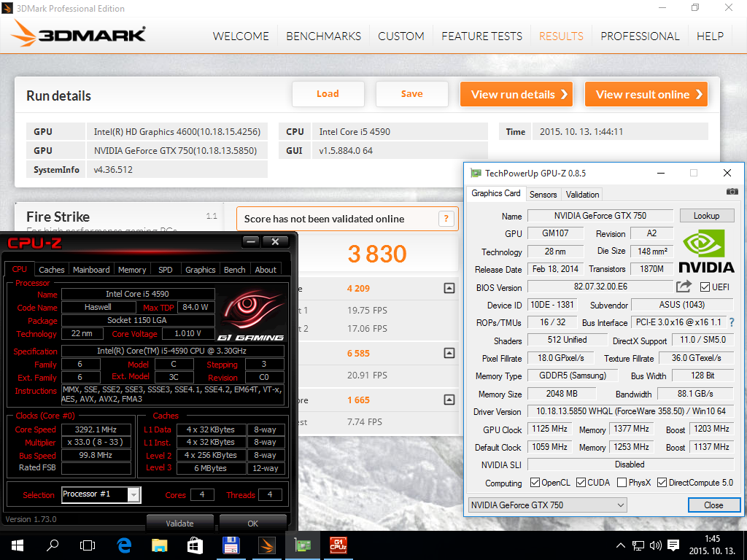Open the Action Center notifications icon
The width and height of the screenshot is (747, 560).
pos(673,545)
